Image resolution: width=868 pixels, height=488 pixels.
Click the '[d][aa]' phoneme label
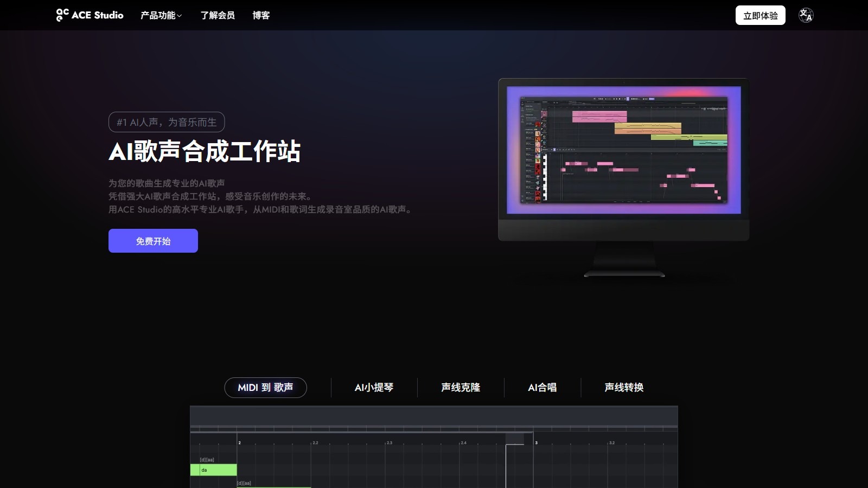point(208,459)
